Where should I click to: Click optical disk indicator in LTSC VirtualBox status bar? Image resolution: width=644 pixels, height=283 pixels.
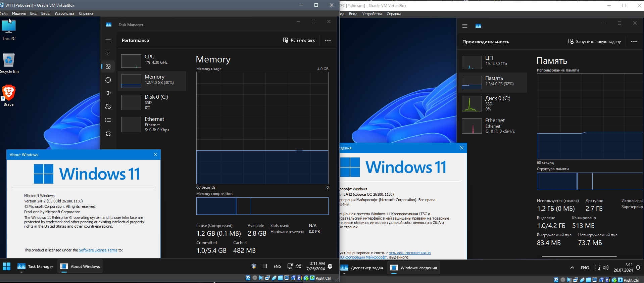tap(563, 280)
